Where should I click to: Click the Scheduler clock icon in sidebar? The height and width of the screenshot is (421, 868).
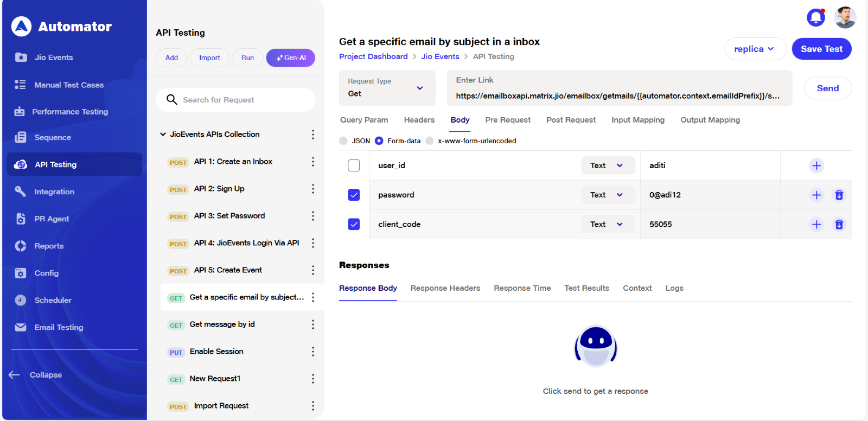[x=21, y=300]
